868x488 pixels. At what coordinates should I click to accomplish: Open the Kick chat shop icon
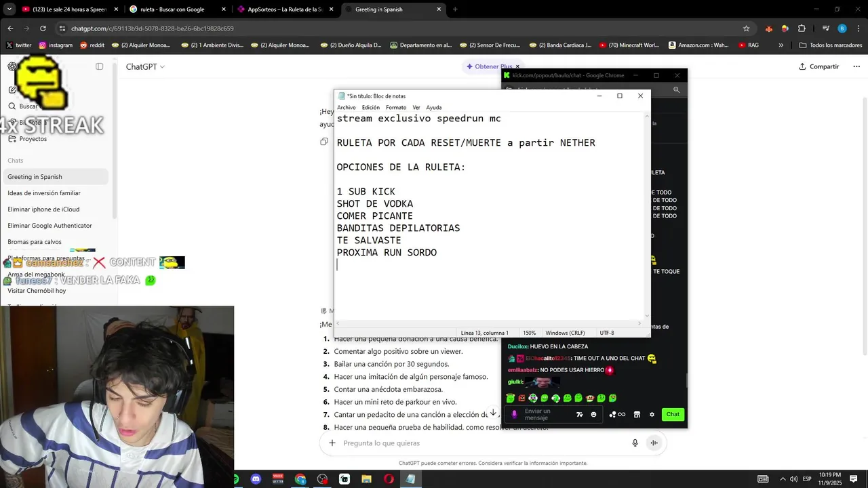click(637, 415)
